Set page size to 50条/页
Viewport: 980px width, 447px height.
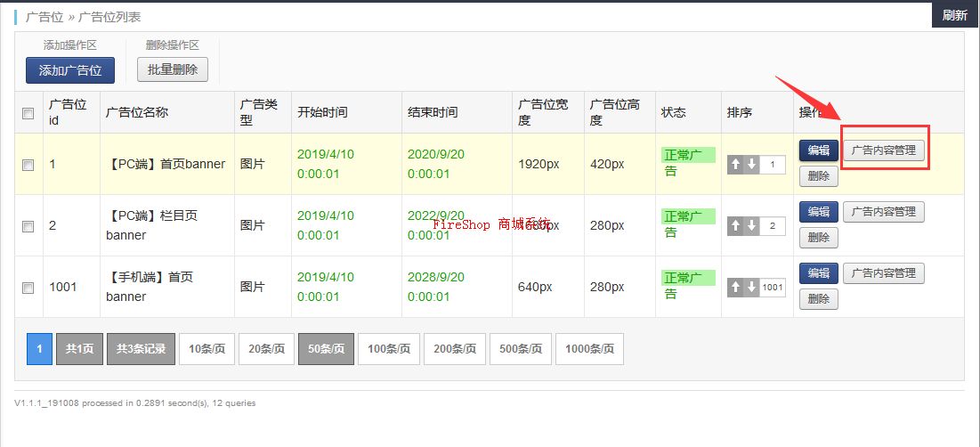327,349
